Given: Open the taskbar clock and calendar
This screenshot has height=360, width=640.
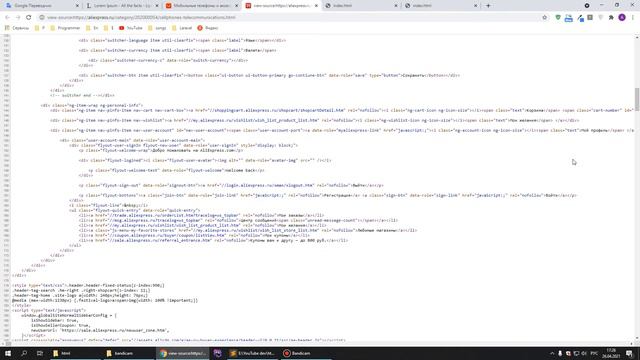Looking at the screenshot, I should [x=611, y=353].
